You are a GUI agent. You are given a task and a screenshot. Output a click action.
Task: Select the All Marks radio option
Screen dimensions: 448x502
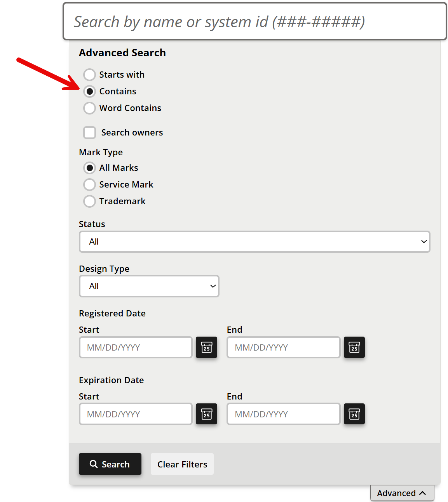point(89,168)
